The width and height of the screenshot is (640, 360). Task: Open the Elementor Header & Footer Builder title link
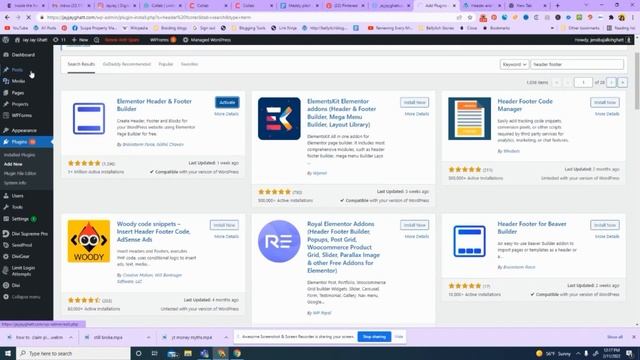(x=154, y=105)
